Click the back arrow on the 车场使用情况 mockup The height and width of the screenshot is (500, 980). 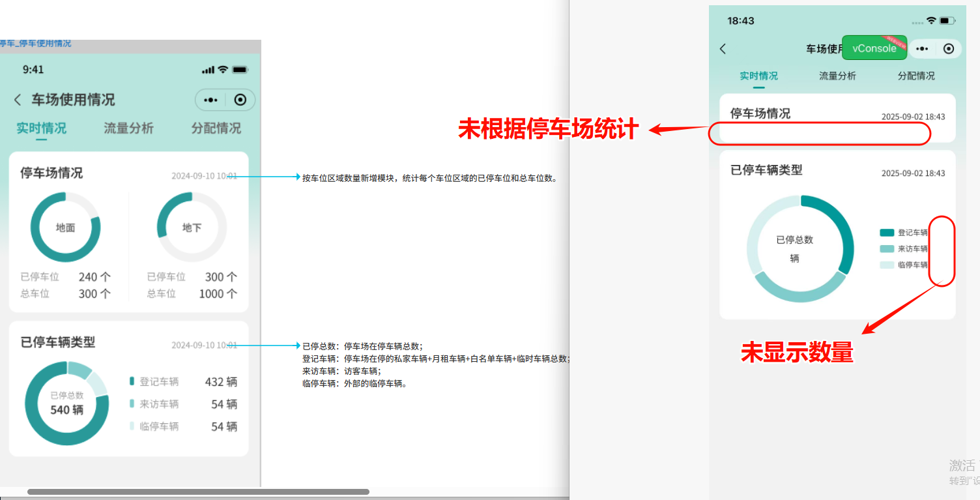pos(16,100)
